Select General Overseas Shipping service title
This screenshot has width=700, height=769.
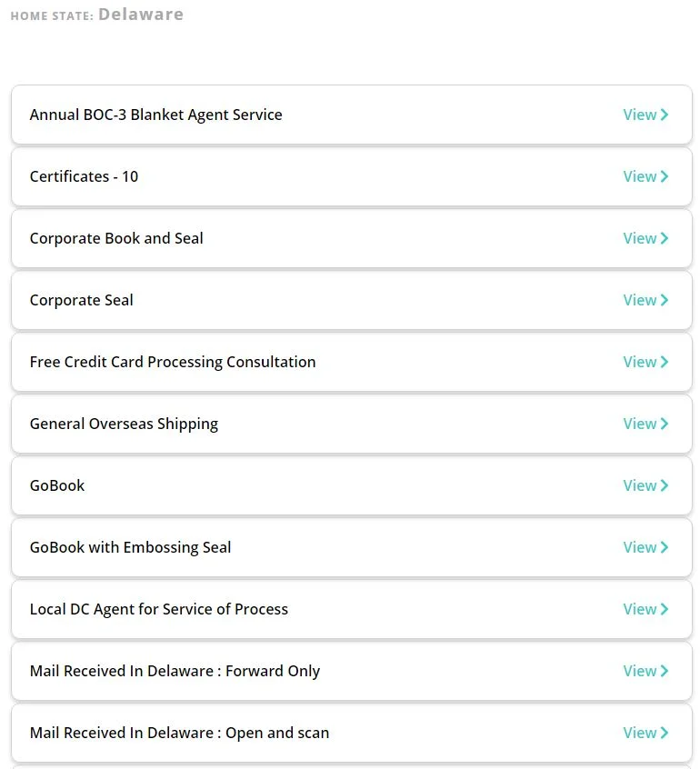pyautogui.click(x=124, y=424)
